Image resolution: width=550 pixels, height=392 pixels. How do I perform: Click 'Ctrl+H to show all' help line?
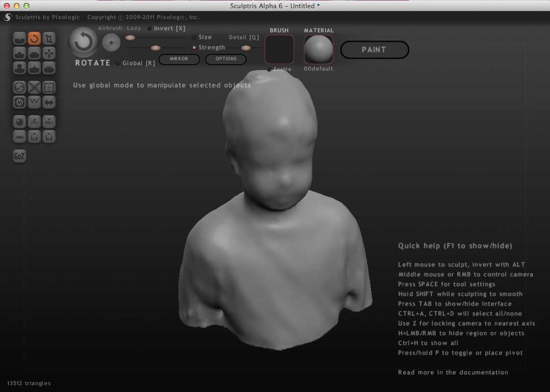[428, 343]
